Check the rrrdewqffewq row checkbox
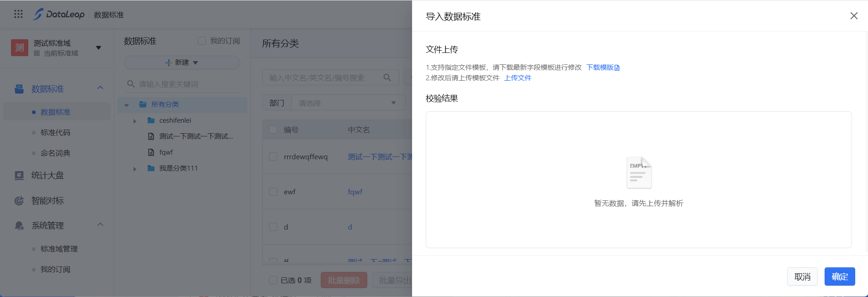The image size is (868, 297). (x=273, y=156)
